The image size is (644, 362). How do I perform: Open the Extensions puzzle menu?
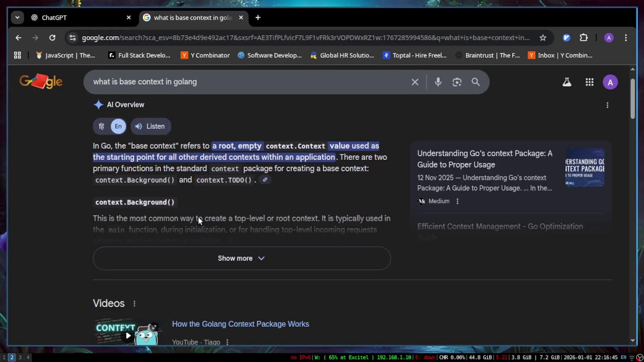[x=584, y=38]
